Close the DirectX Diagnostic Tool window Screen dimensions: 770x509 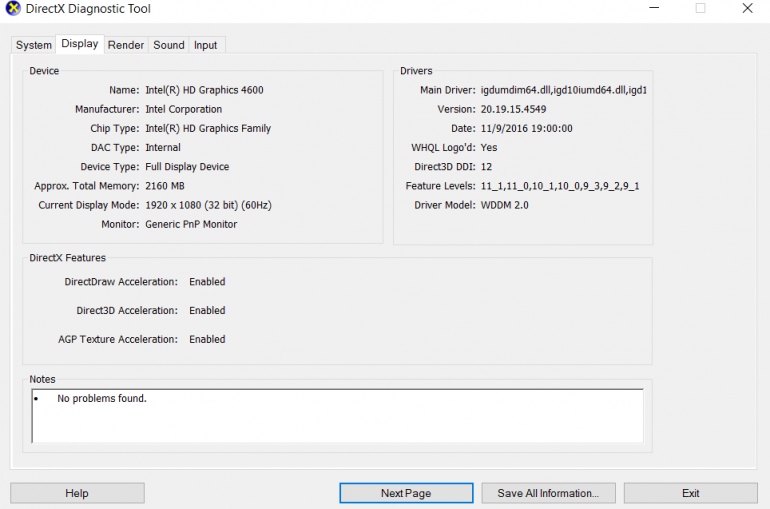[x=747, y=8]
